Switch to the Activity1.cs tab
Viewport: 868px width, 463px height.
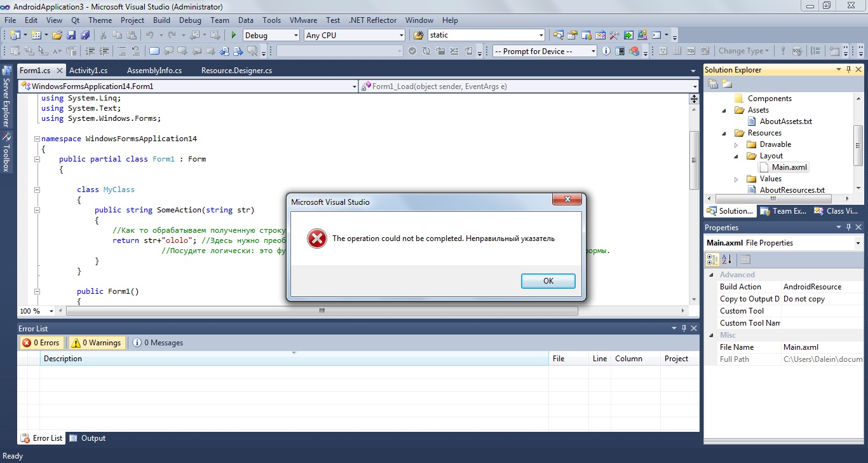(x=88, y=71)
